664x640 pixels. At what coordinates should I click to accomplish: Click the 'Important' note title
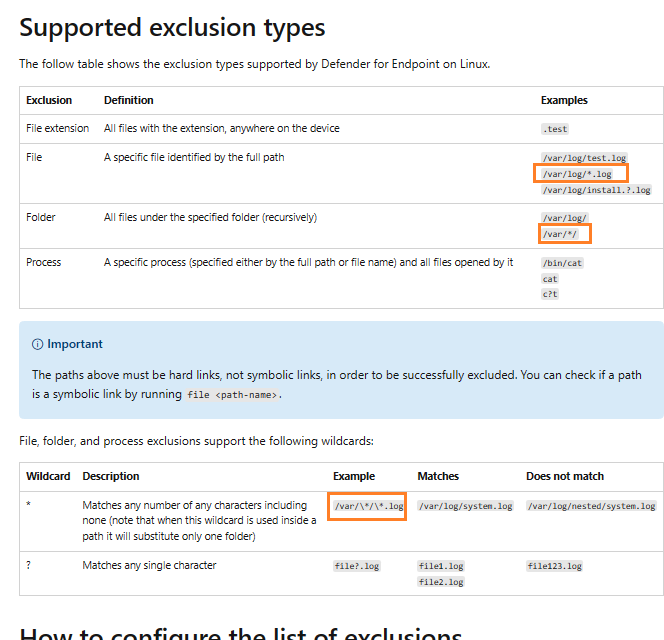(75, 344)
